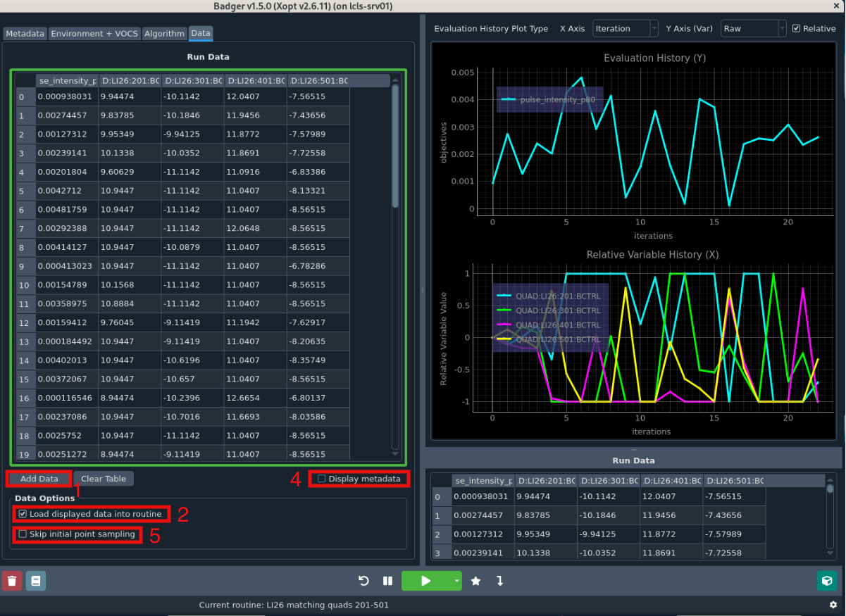846x616 pixels.
Task: Switch to the Metadata tab
Action: [x=25, y=34]
